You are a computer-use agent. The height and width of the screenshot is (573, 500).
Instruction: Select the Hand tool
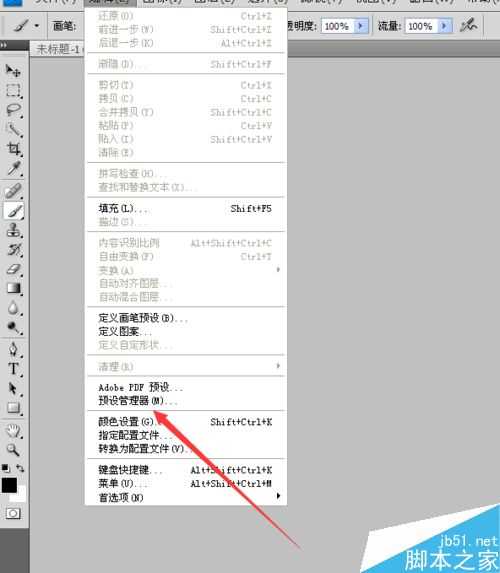coord(13,431)
